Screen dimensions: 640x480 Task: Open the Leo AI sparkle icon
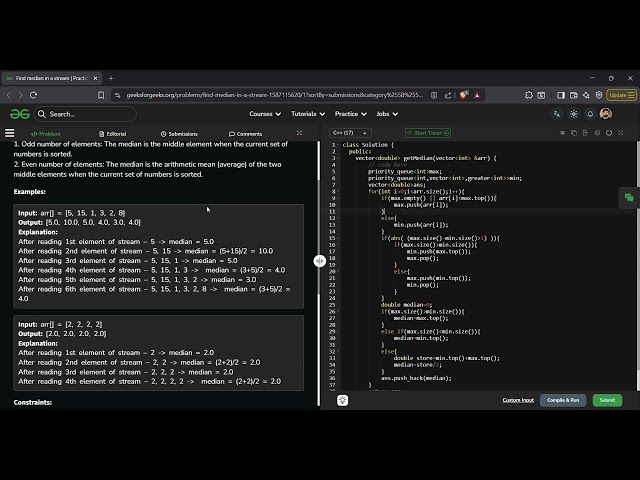click(x=586, y=95)
